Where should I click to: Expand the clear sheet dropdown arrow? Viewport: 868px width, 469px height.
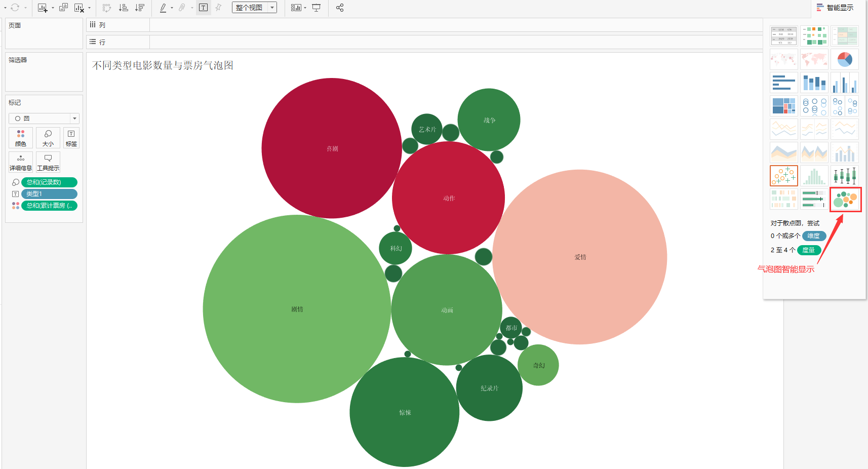(x=90, y=8)
